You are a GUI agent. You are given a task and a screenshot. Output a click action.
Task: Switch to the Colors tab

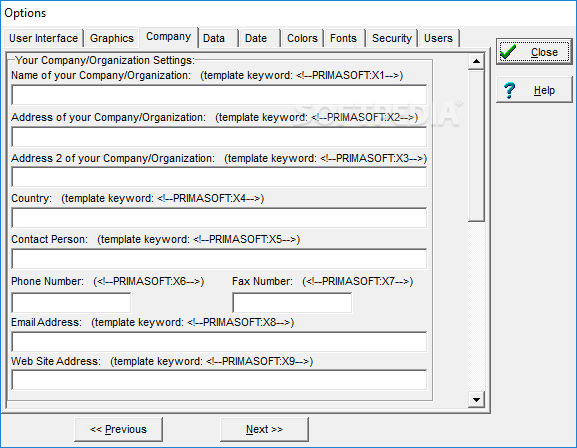[x=302, y=38]
